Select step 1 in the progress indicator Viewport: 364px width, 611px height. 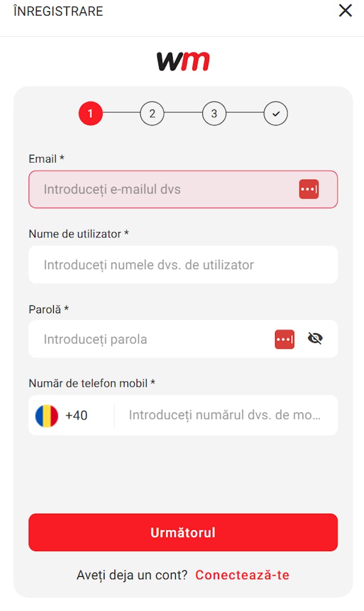point(90,113)
